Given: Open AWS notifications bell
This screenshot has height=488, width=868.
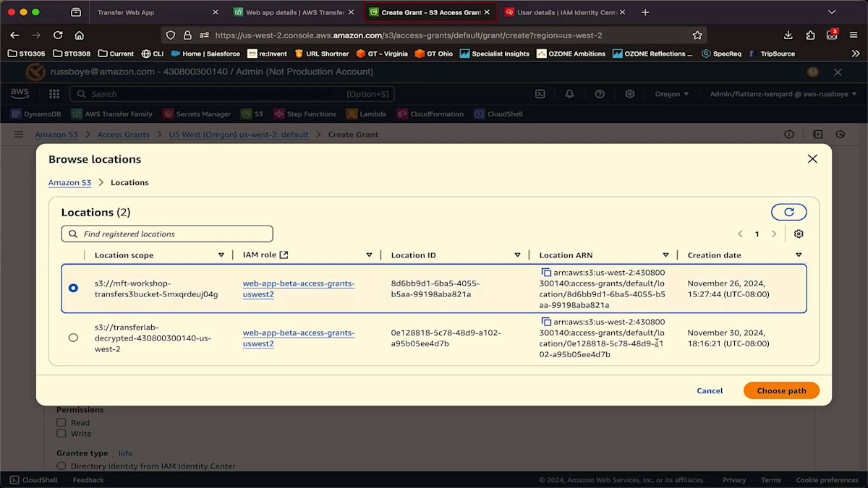Looking at the screenshot, I should pyautogui.click(x=570, y=94).
